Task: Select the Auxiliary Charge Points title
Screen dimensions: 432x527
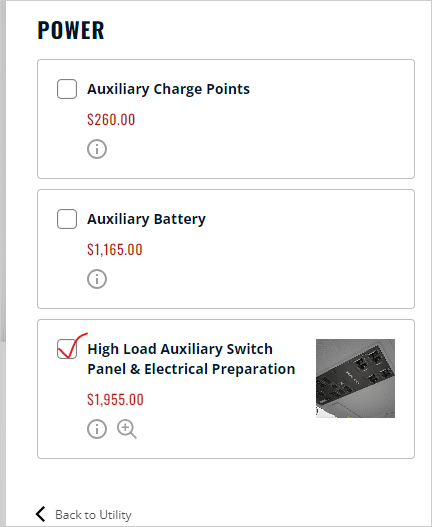Action: 168,89
